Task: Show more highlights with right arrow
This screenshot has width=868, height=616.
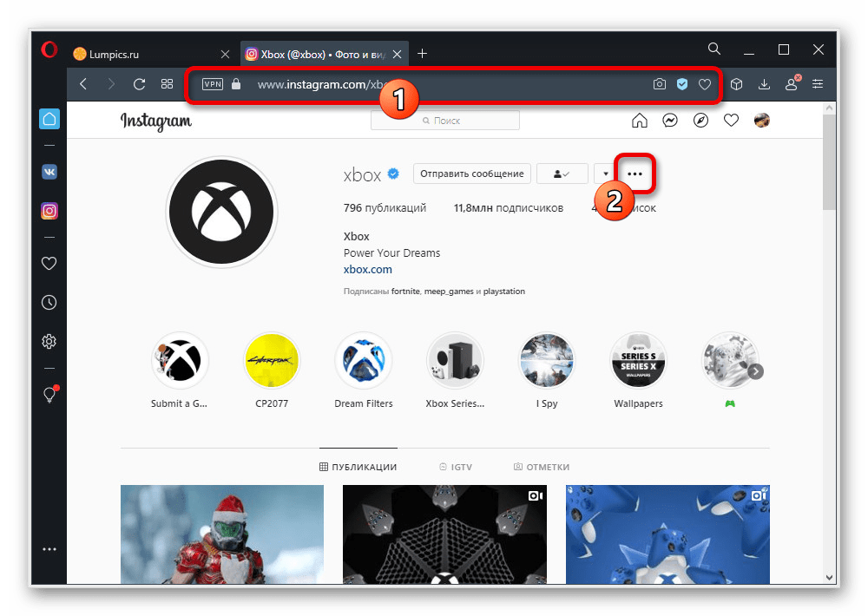Action: 756,371
